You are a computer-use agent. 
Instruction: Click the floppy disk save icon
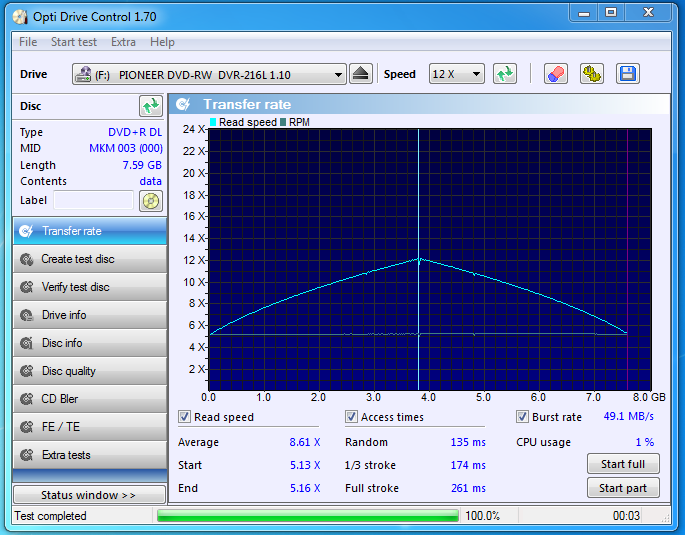[x=628, y=74]
